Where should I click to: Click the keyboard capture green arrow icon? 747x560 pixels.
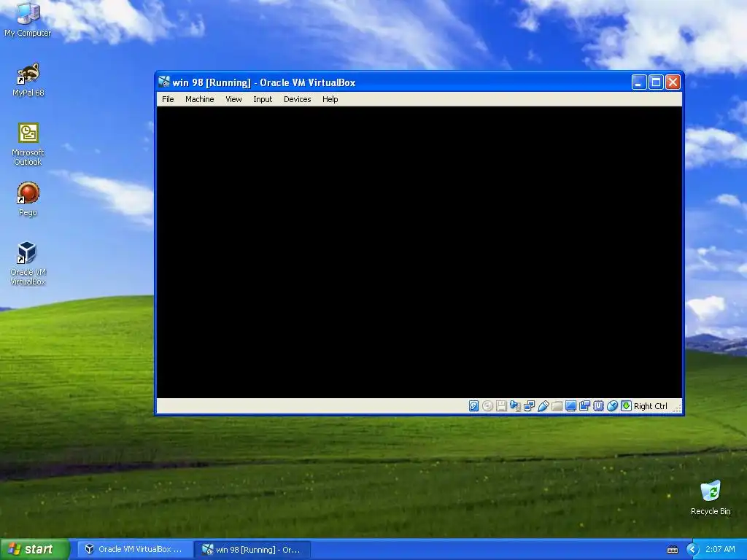point(626,405)
